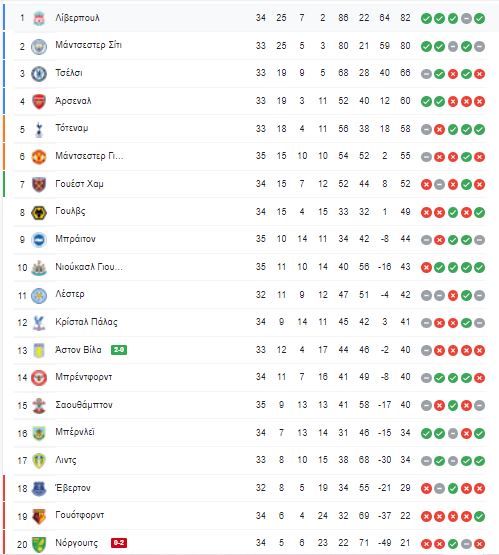This screenshot has width=499, height=555.
Task: Open the Λίβερπουλ team page
Action: click(x=78, y=18)
